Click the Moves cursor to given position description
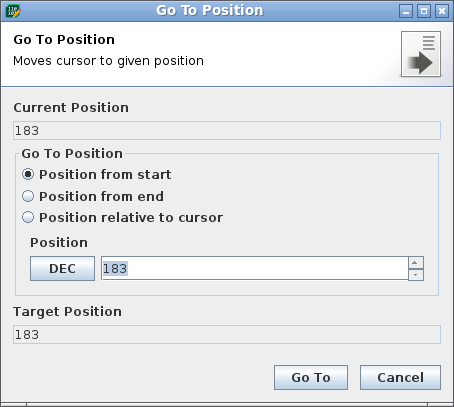Viewport: 454px width, 407px height. 108,61
